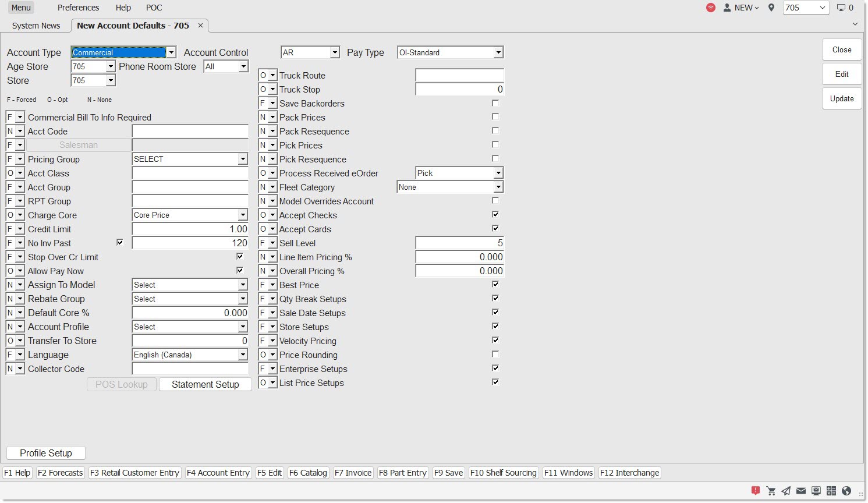
Task: Click the globe icon in status bar
Action: coord(846,491)
